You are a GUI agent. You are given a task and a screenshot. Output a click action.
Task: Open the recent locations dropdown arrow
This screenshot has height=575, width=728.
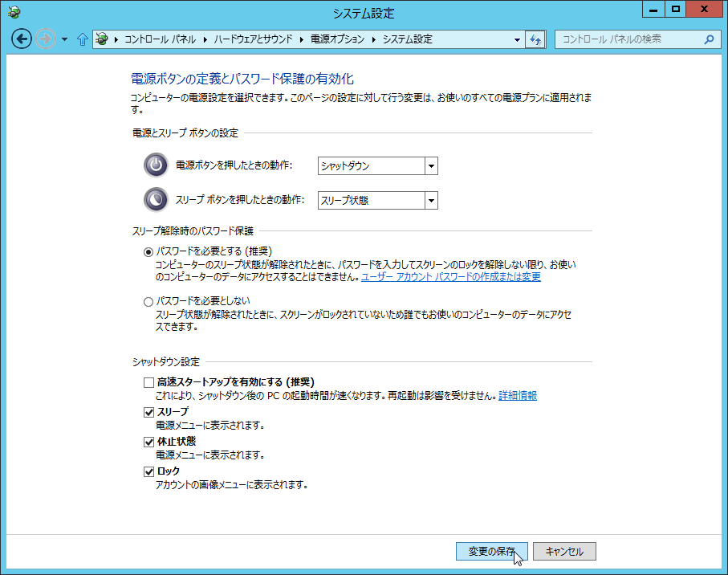click(x=64, y=39)
